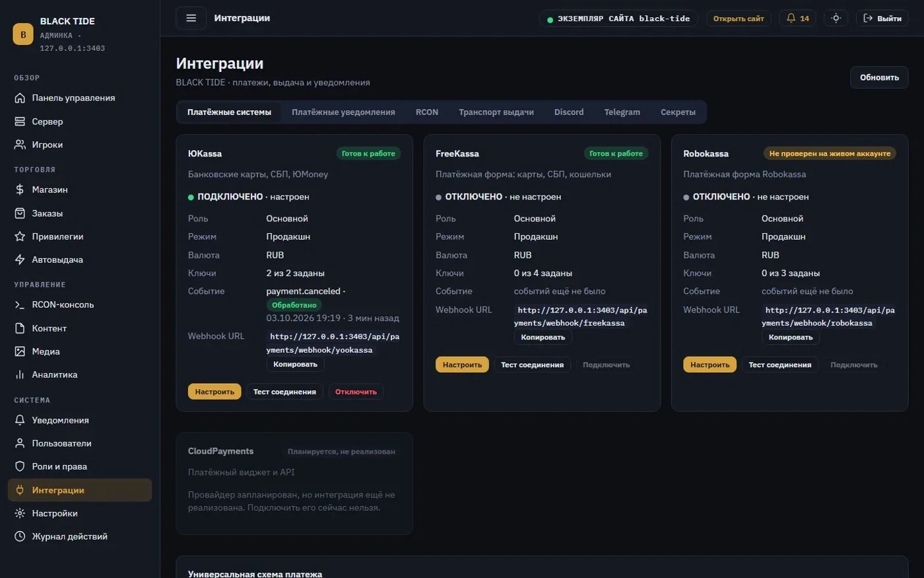
Task: Disable ЮKassa with the Отключить button
Action: point(356,392)
